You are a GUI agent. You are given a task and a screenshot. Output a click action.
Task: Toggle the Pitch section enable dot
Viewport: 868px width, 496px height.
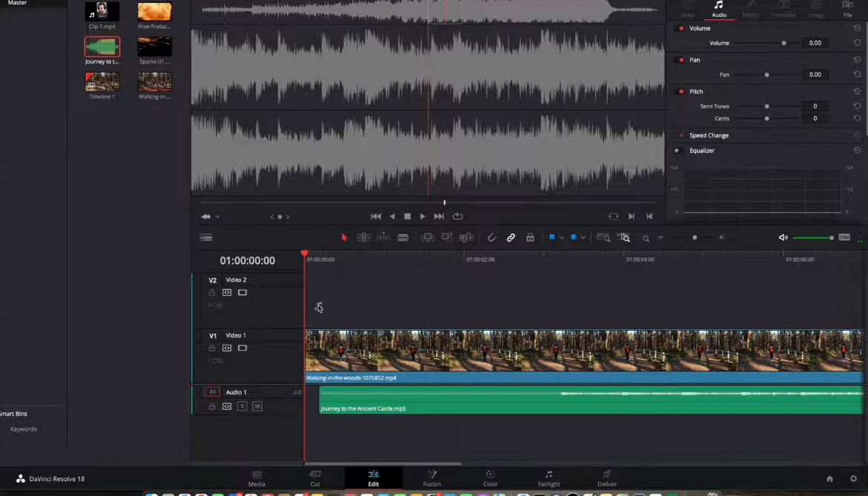(681, 91)
